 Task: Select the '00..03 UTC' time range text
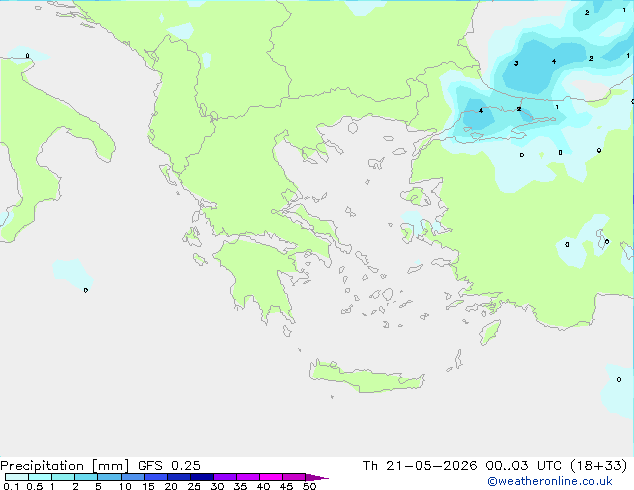(x=524, y=466)
